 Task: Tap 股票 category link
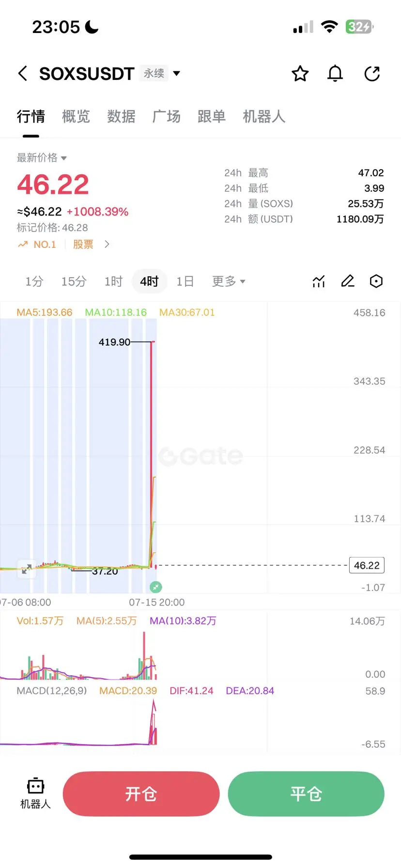83,245
